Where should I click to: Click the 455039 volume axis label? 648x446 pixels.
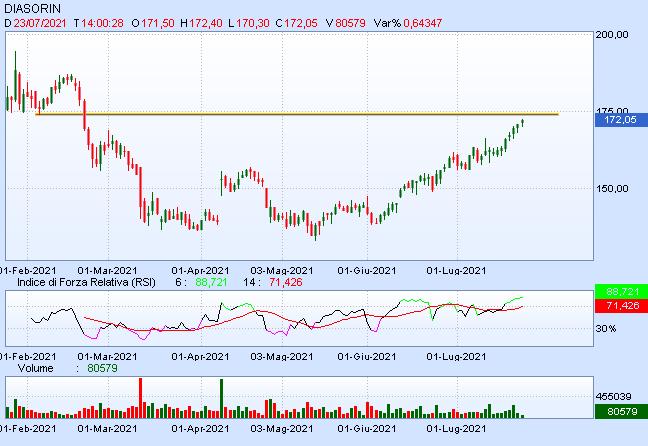613,396
